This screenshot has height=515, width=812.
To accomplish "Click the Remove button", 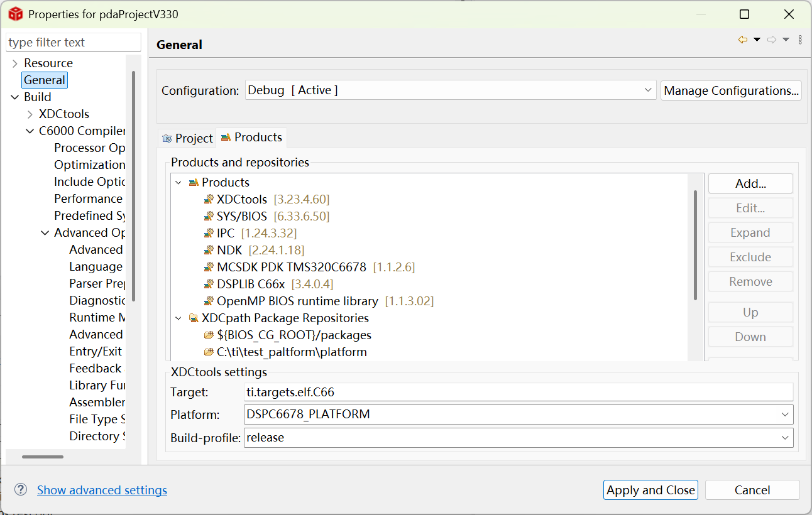I will coord(750,281).
